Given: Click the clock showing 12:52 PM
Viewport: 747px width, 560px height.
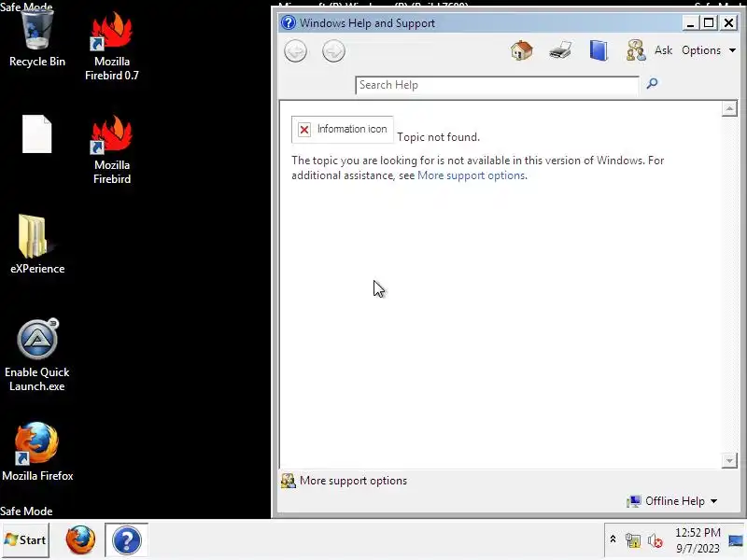Looking at the screenshot, I should (698, 540).
